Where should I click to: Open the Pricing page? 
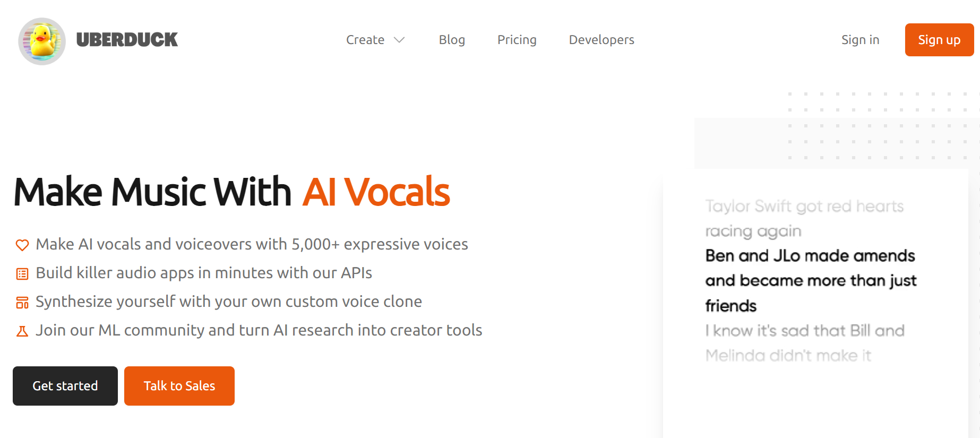click(x=517, y=40)
